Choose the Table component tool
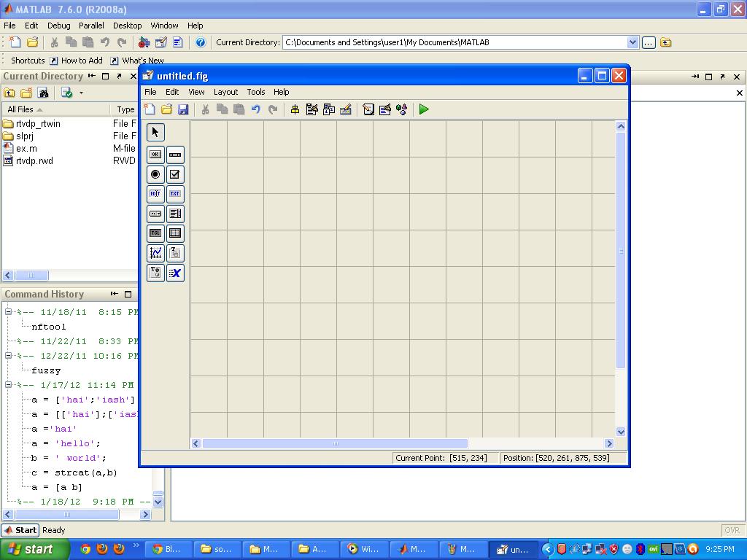Screen dimensions: 747x560 click(175, 233)
